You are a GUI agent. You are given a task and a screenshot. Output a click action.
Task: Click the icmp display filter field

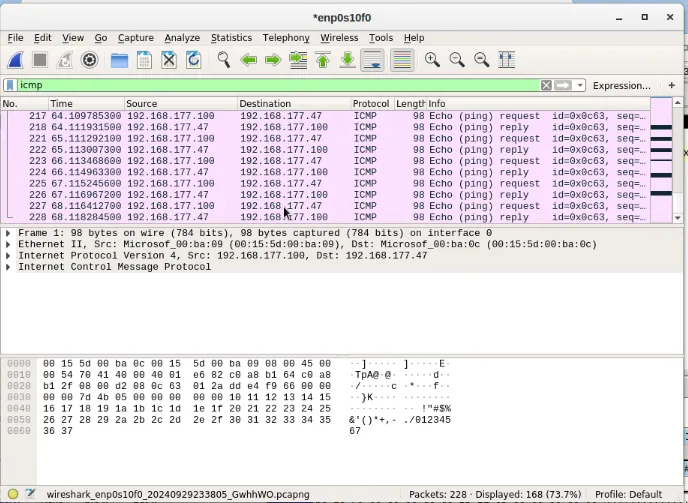coord(279,85)
